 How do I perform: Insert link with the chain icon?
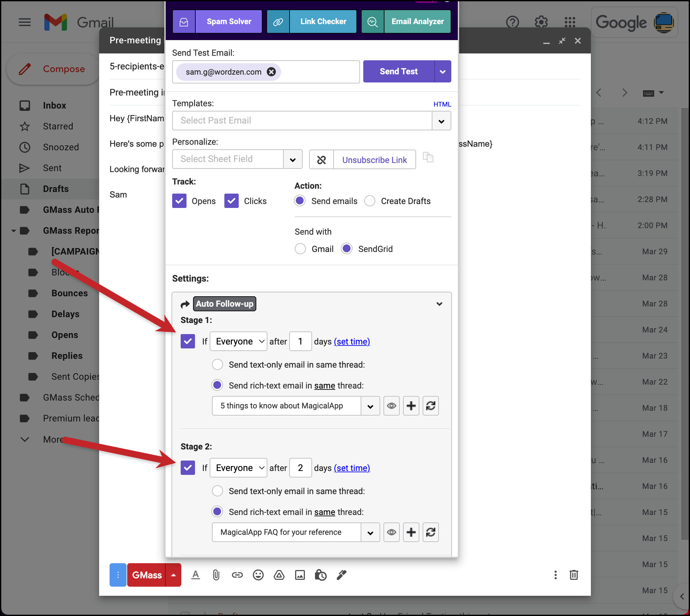pos(237,575)
